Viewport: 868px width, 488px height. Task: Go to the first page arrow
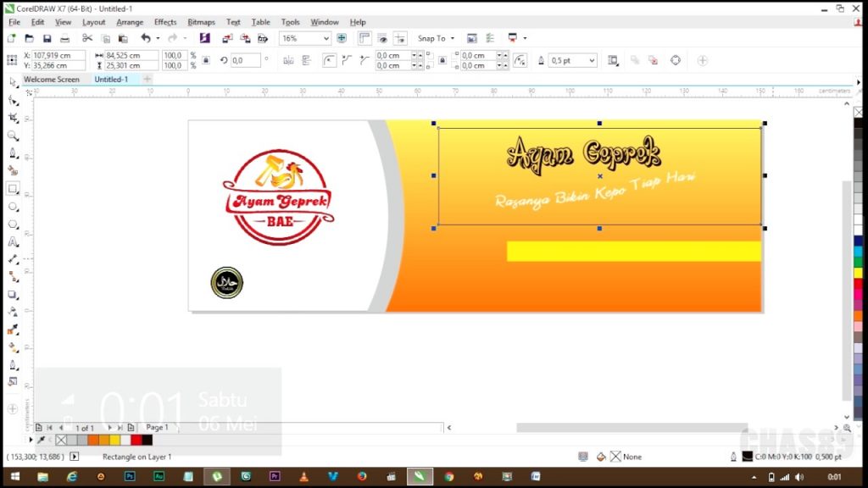(x=50, y=428)
